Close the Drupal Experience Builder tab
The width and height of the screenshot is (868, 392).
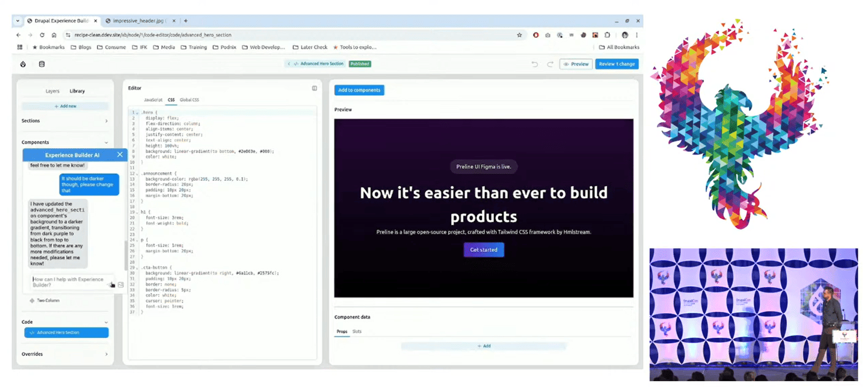pyautogui.click(x=97, y=20)
